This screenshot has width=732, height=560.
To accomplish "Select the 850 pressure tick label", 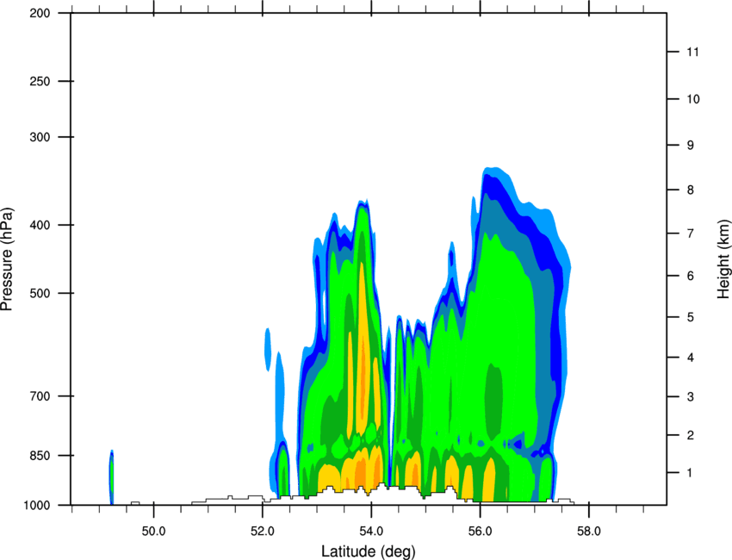I will coord(40,456).
